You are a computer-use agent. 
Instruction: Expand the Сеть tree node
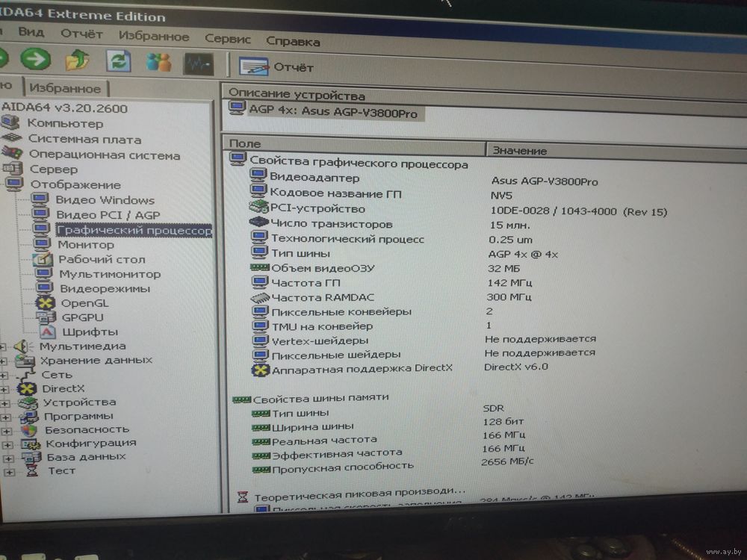[4, 376]
